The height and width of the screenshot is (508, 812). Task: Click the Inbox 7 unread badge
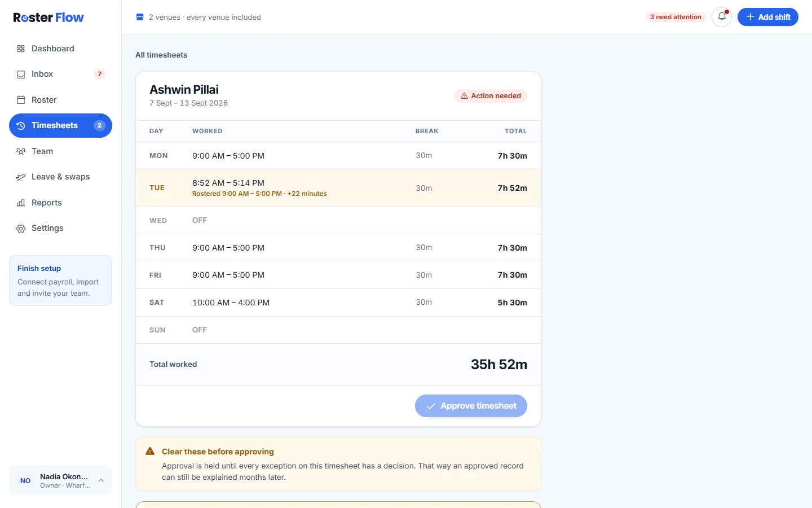[x=100, y=74]
